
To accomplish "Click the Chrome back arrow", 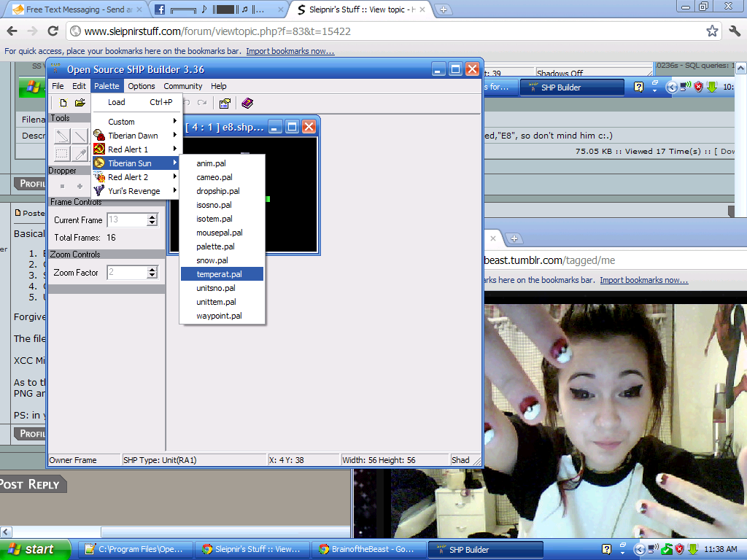I will [12, 31].
